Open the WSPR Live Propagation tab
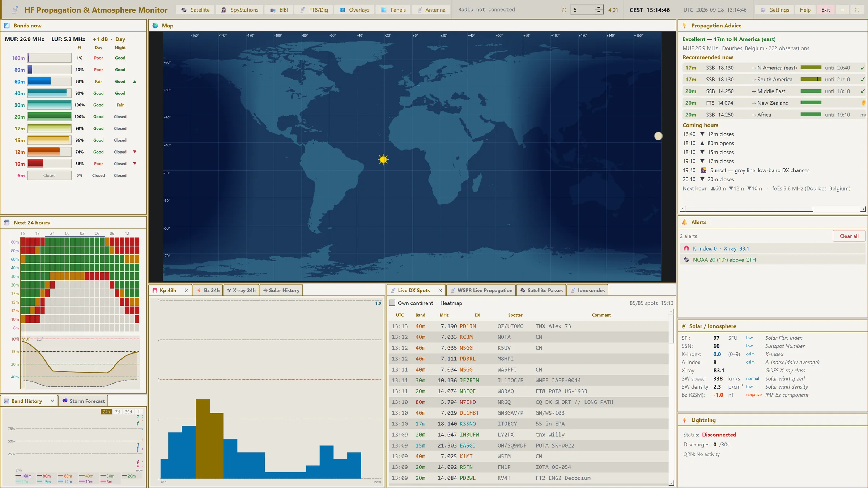The width and height of the screenshot is (868, 488). [x=481, y=290]
